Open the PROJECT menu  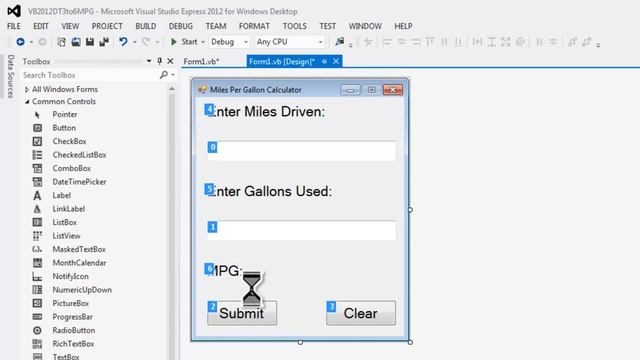[x=107, y=26]
